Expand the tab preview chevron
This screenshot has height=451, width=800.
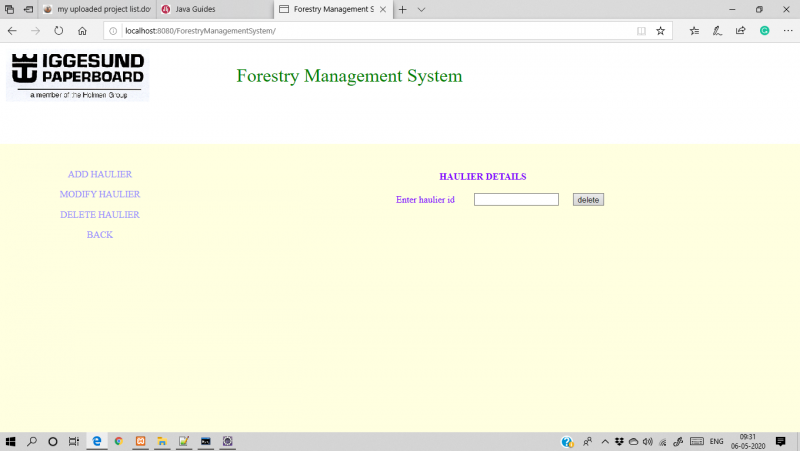click(x=421, y=9)
